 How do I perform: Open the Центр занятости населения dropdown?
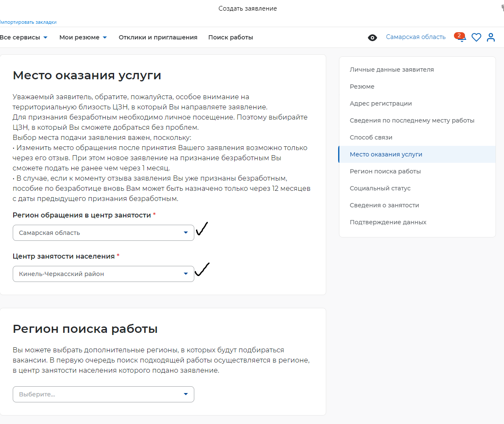tap(103, 273)
